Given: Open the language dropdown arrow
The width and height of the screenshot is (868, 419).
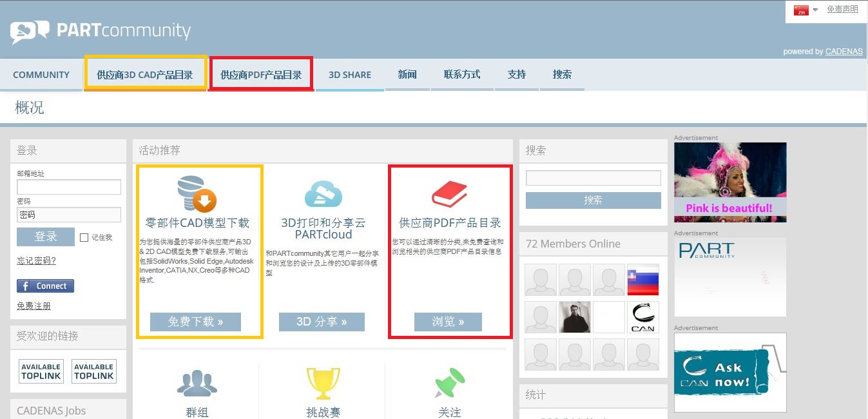Looking at the screenshot, I should [x=815, y=10].
